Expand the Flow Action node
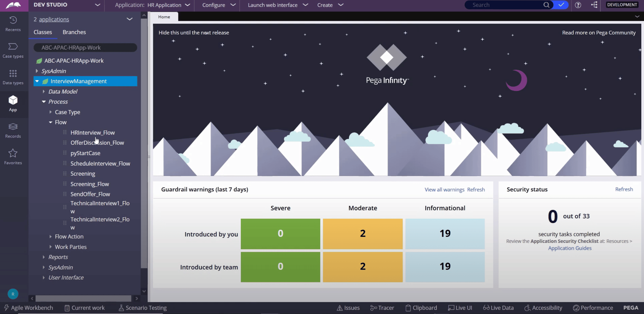This screenshot has height=314, width=644. coord(50,236)
